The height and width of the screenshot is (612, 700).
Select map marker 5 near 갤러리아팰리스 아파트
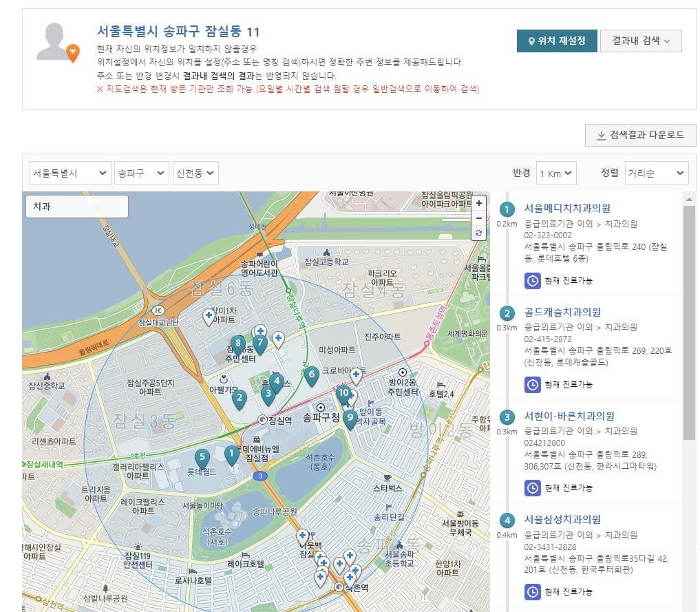202,456
